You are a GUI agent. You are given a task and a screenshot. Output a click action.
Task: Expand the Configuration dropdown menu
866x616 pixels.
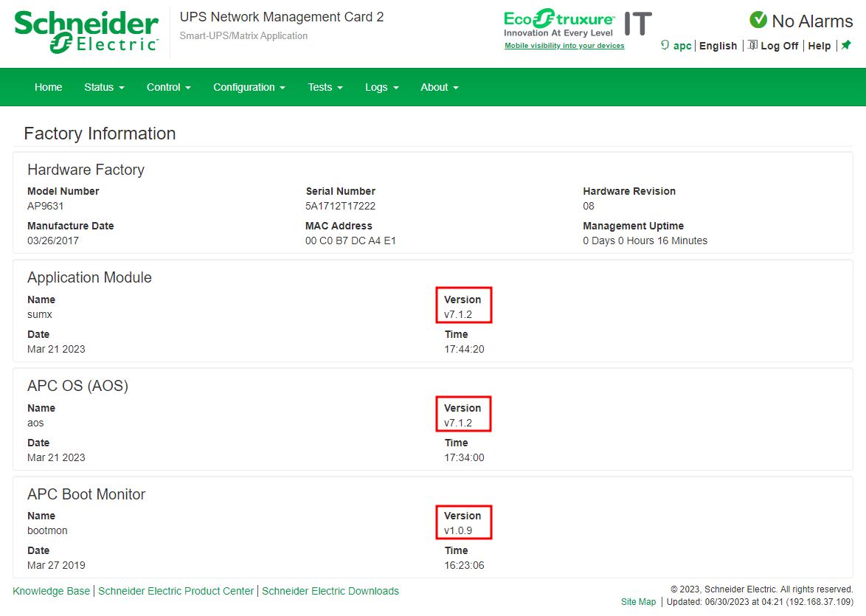[249, 87]
